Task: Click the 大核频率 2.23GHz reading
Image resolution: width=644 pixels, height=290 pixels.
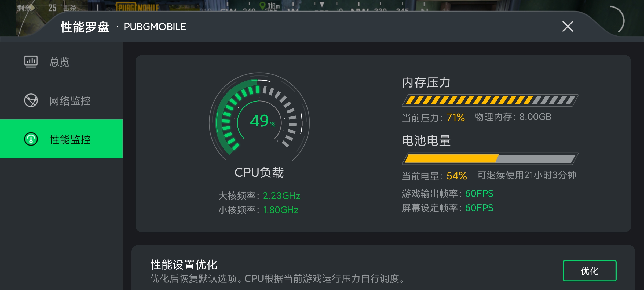Action: pos(281,196)
